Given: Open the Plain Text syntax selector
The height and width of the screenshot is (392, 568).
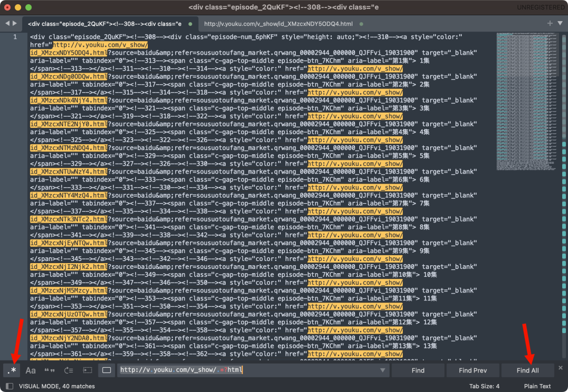Looking at the screenshot, I should [x=537, y=386].
